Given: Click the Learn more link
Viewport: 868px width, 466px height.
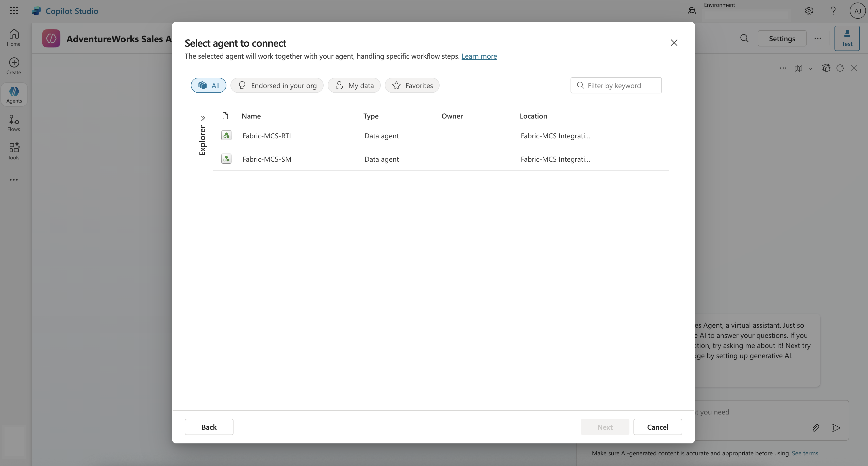Looking at the screenshot, I should [x=479, y=56].
